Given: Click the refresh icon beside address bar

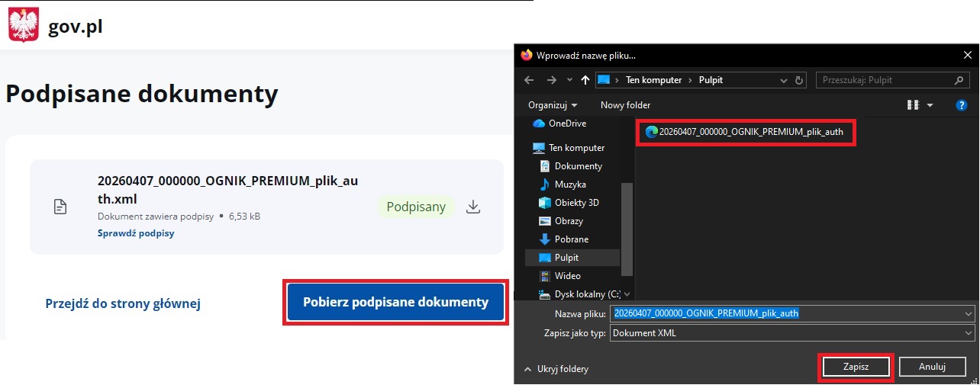Looking at the screenshot, I should click(x=799, y=80).
